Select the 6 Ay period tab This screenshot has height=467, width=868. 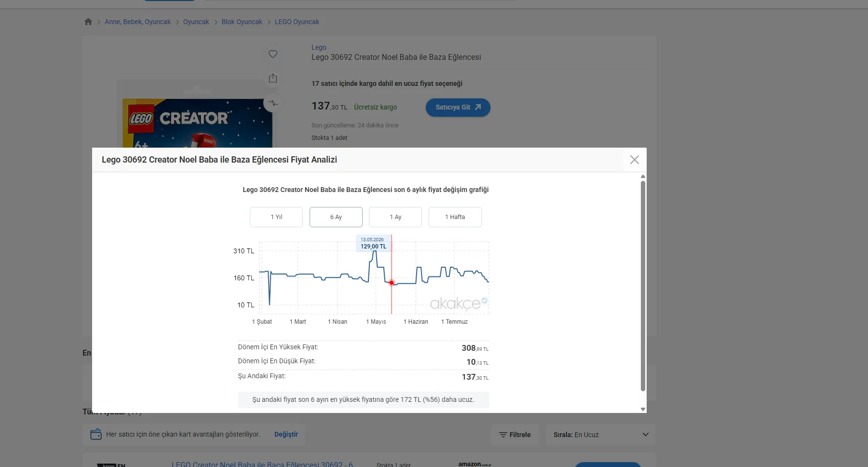(x=336, y=217)
